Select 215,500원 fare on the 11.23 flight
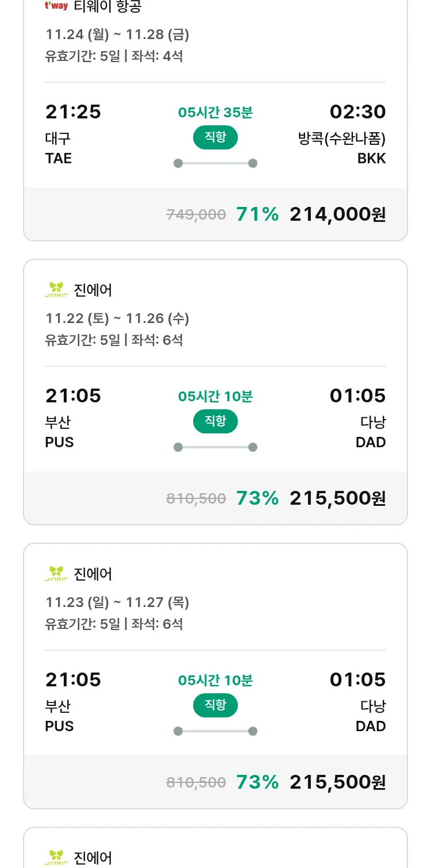This screenshot has width=431, height=868. coord(337,782)
